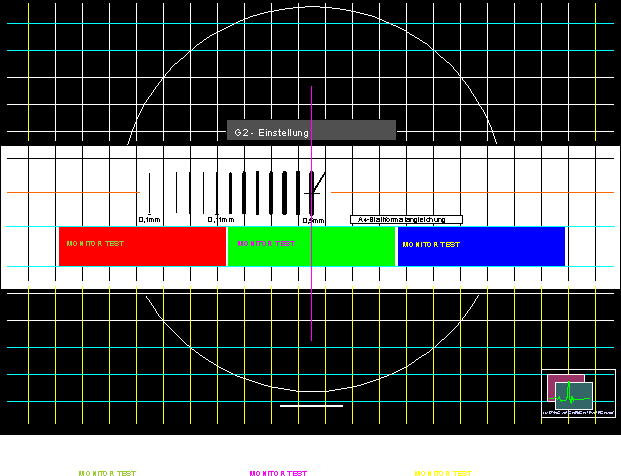Click the orange horizontal line on the right

pos(472,192)
